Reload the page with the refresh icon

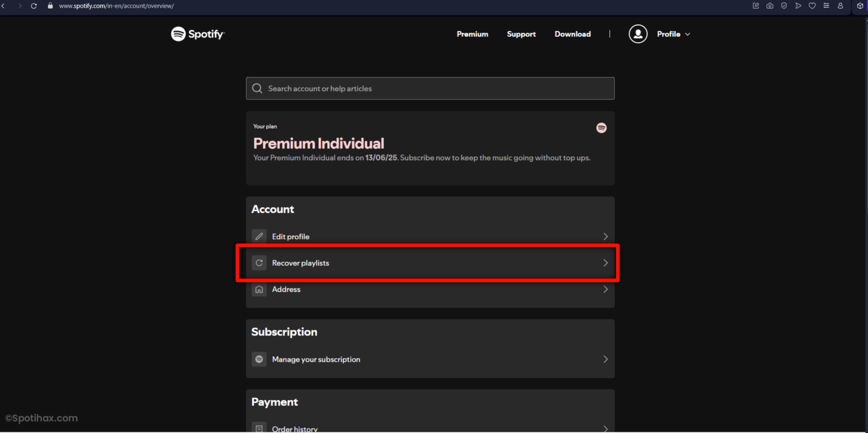34,6
